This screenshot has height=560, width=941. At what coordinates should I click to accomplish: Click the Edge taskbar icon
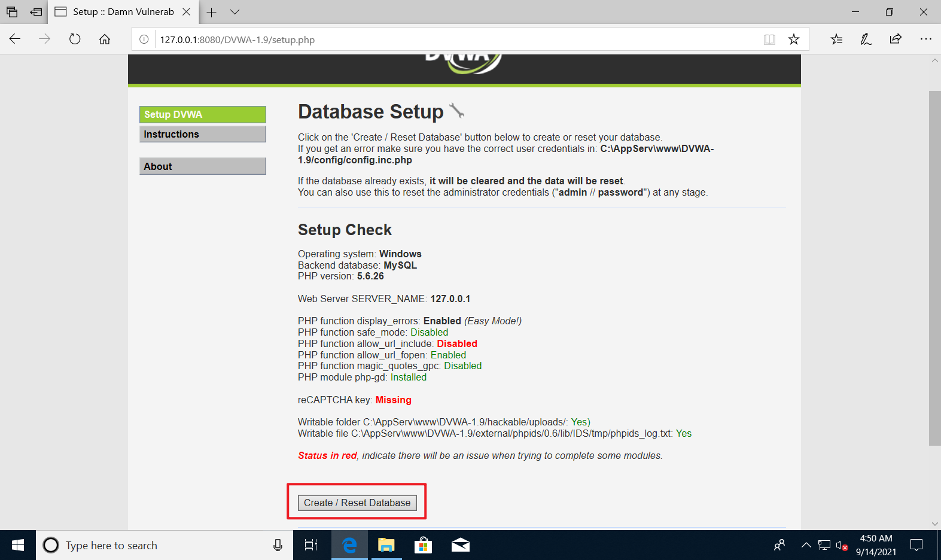(x=349, y=545)
